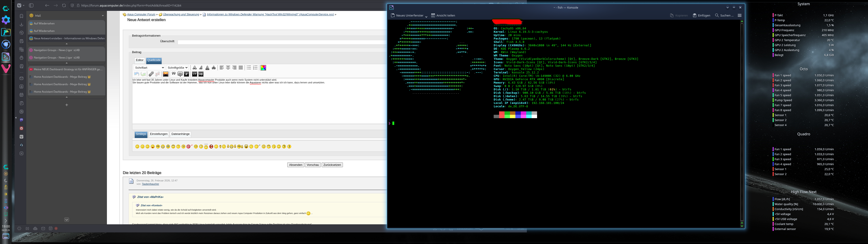Open the Schriftgröße size dropdown
This screenshot has width=868, height=244.
coord(177,68)
